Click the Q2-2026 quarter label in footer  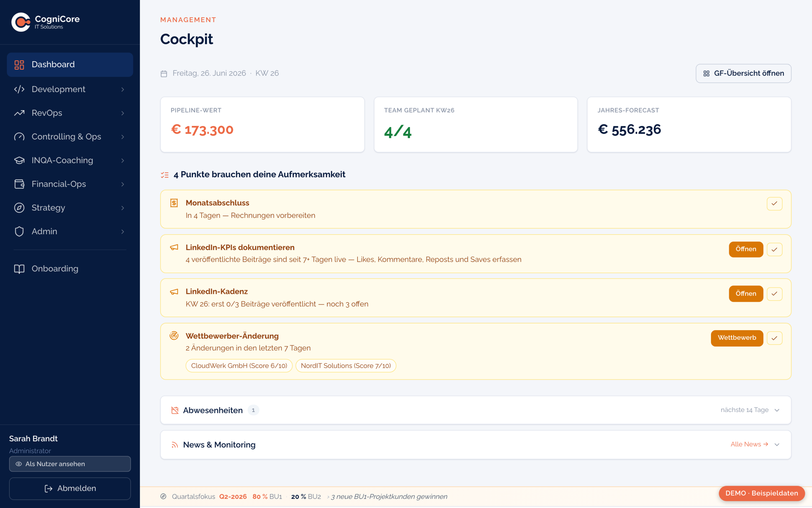[x=233, y=497]
